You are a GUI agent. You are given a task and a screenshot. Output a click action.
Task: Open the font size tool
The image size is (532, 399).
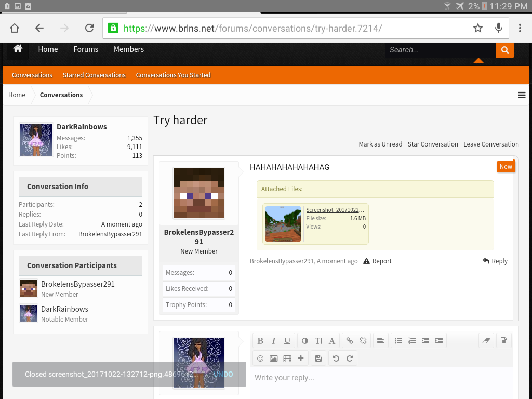click(318, 341)
